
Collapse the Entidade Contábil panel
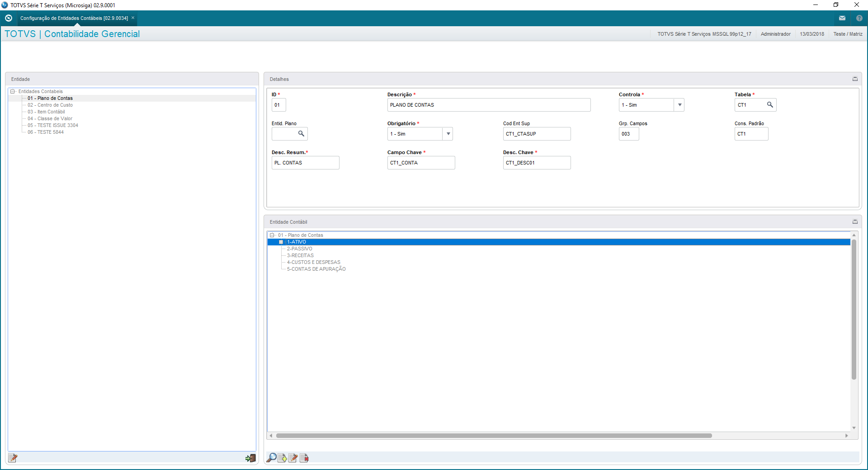point(855,222)
